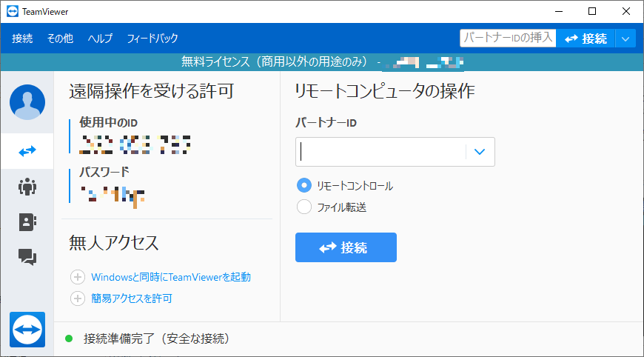Minimize the TeamViewer window
Image resolution: width=644 pixels, height=357 pixels.
[x=559, y=12]
